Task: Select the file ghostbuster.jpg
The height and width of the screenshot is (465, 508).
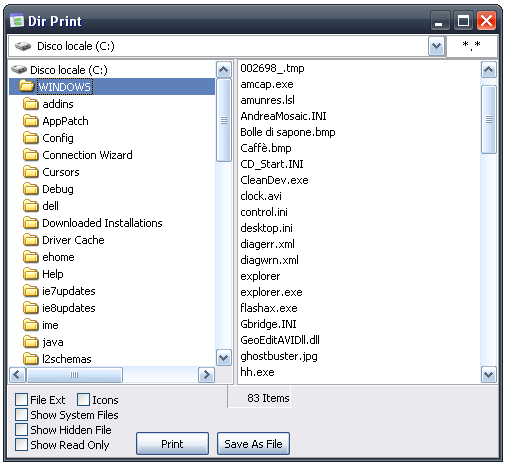Action: [279, 356]
